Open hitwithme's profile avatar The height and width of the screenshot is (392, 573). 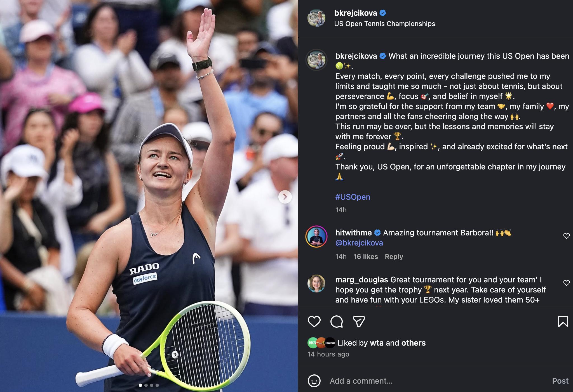[316, 237]
